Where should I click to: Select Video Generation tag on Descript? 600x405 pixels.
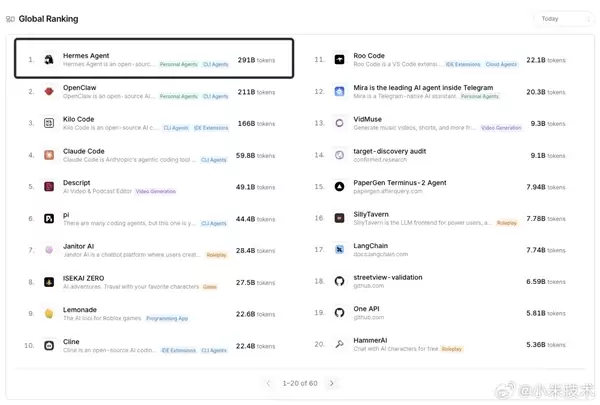[156, 191]
